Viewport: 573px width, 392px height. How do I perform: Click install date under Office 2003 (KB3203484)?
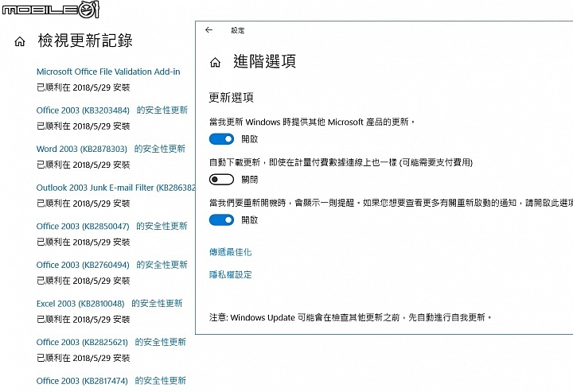84,126
